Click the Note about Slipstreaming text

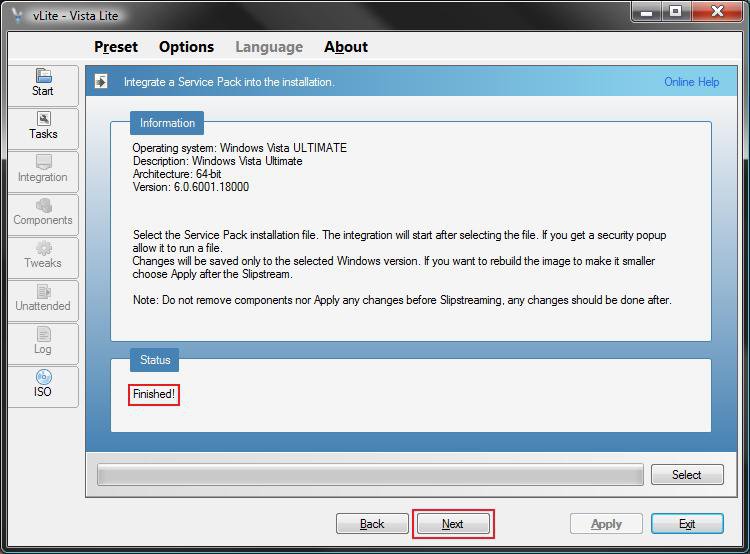(402, 300)
